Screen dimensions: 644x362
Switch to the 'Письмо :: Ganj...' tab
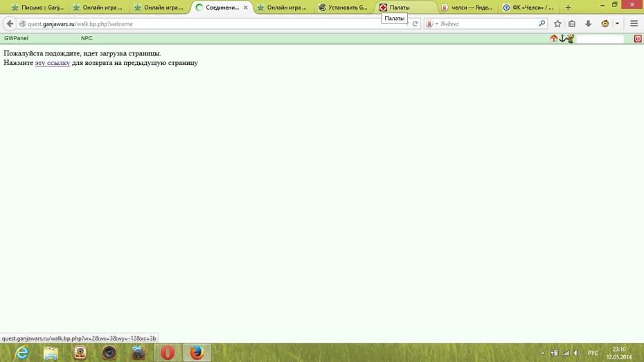(x=38, y=8)
